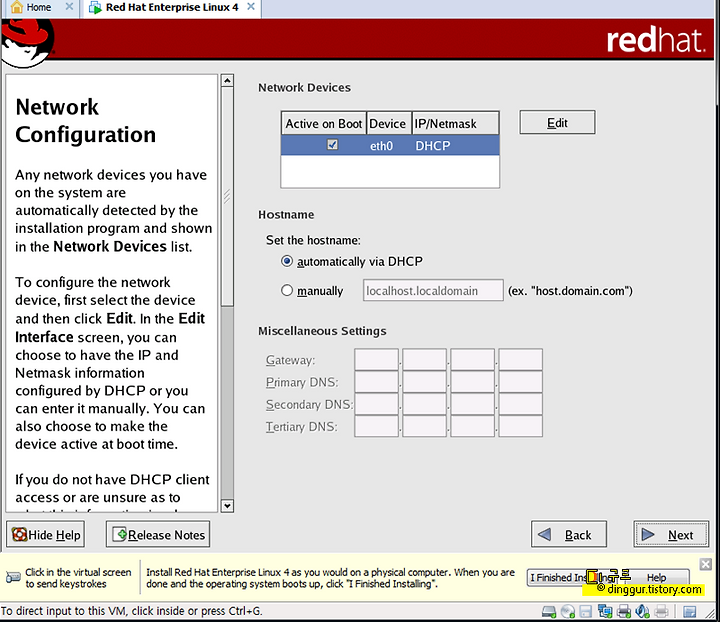
Task: Click the lifebuoy icon on Hide Help
Action: click(x=19, y=534)
